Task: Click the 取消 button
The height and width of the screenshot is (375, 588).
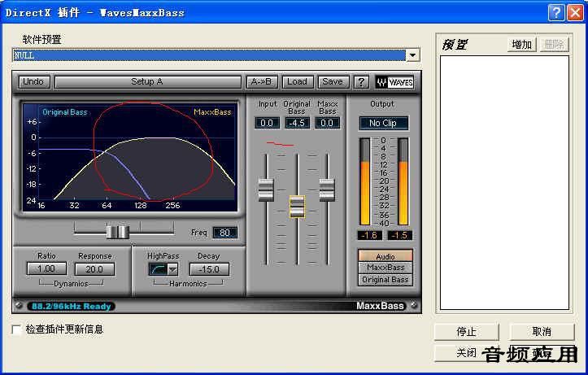Action: click(542, 332)
